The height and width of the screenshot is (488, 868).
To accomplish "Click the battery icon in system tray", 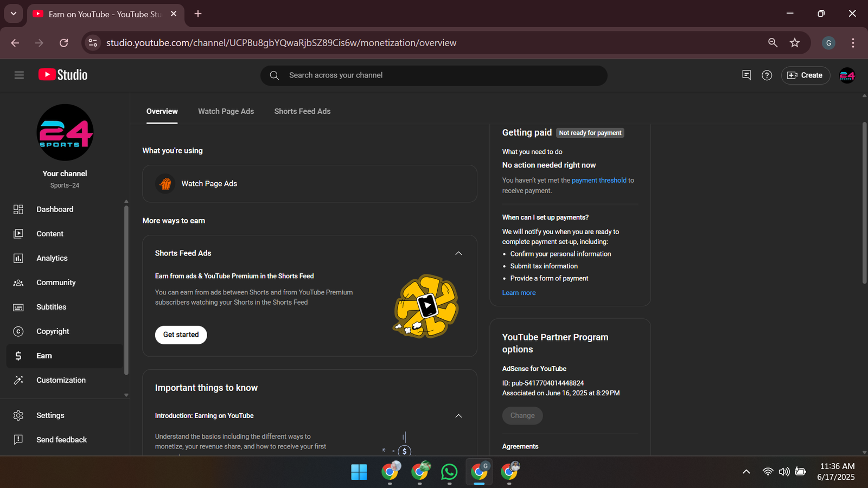I will click(x=801, y=472).
